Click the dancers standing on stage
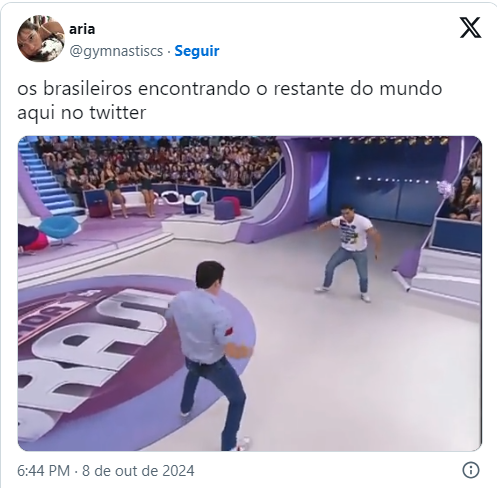The height and width of the screenshot is (488, 497). point(128,187)
